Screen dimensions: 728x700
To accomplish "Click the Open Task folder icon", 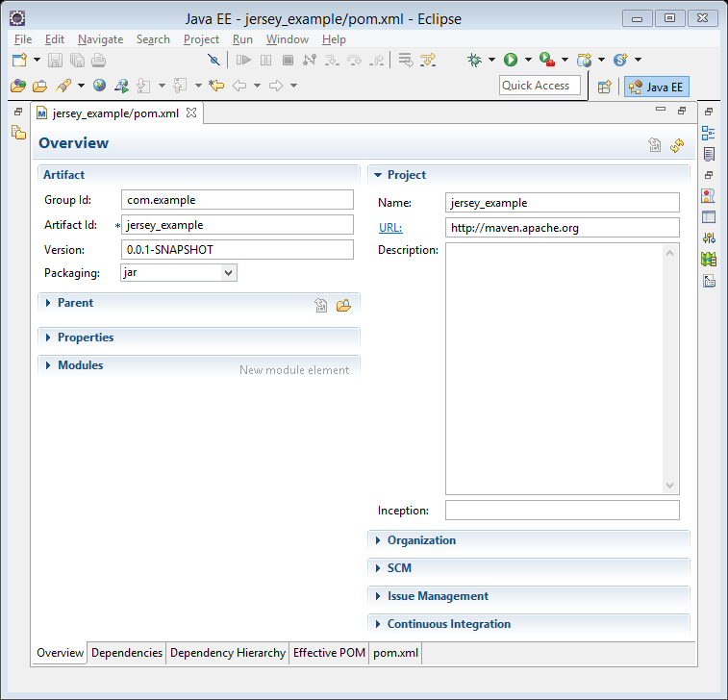I will (x=40, y=86).
